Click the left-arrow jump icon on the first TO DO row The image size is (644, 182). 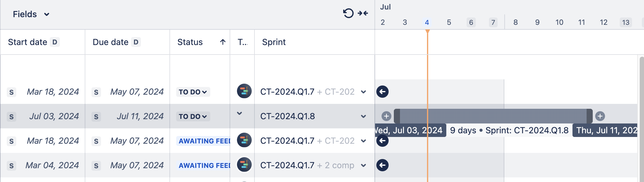click(x=383, y=91)
